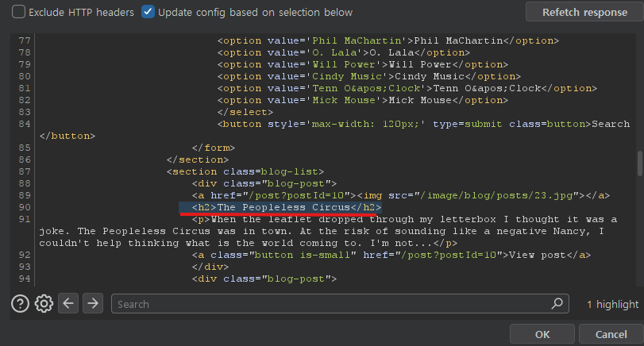Click the closing button tag wrapped line
The image size is (644, 346).
tap(67, 136)
